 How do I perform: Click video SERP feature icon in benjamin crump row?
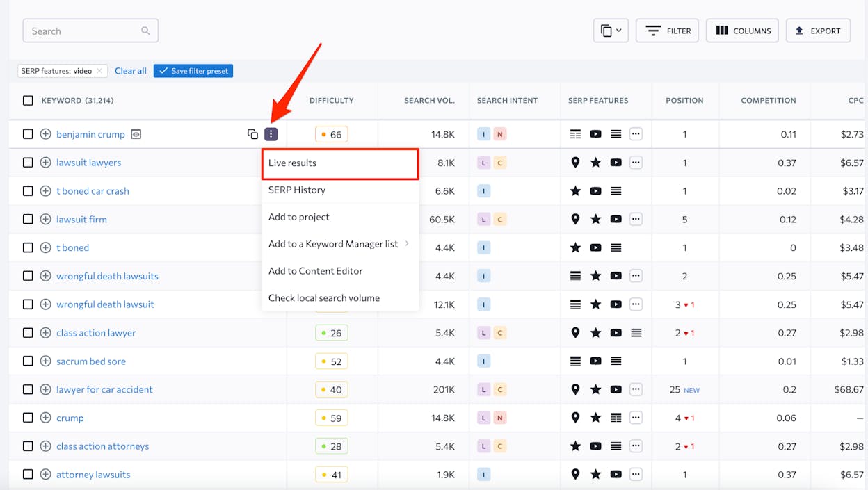coord(595,134)
